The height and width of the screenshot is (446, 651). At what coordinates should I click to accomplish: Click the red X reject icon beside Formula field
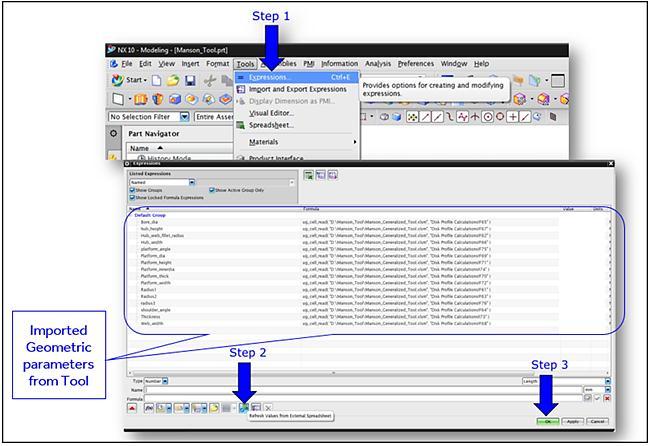click(607, 398)
